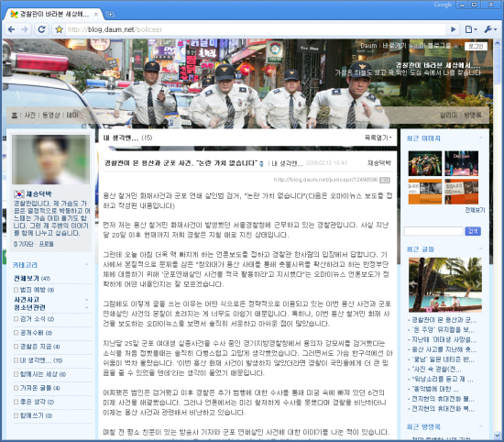This screenshot has width=504, height=442.
Task: Open the 테마 menu item
Action: 72,115
